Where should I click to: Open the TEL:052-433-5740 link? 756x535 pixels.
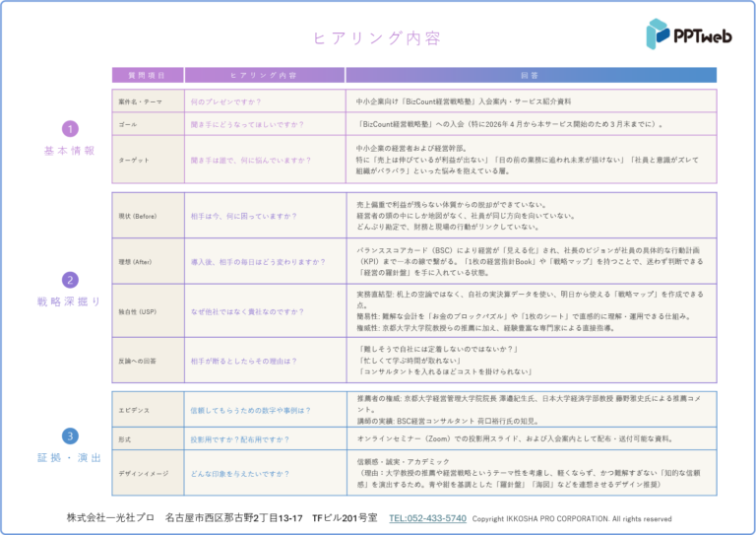pos(427,518)
